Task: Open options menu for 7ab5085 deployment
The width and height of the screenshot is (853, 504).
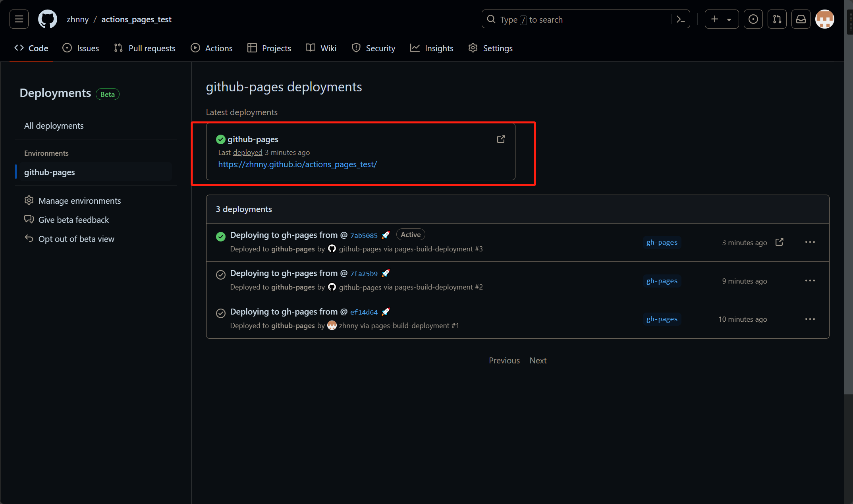Action: coord(810,242)
